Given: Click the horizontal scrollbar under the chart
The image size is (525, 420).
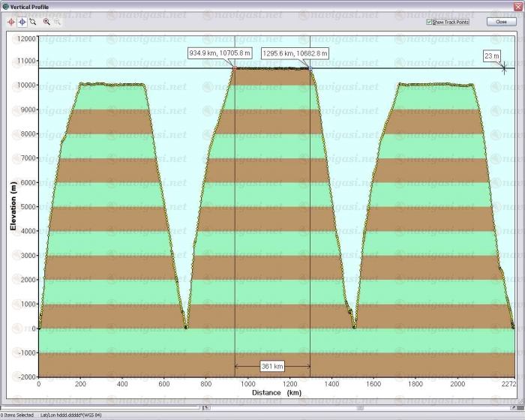Looking at the screenshot, I should (x=105, y=407).
